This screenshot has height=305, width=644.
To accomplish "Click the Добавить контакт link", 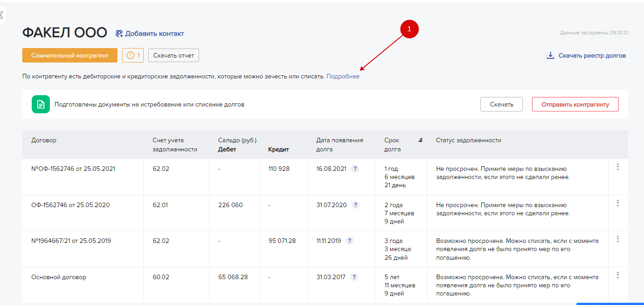I will pyautogui.click(x=155, y=34).
